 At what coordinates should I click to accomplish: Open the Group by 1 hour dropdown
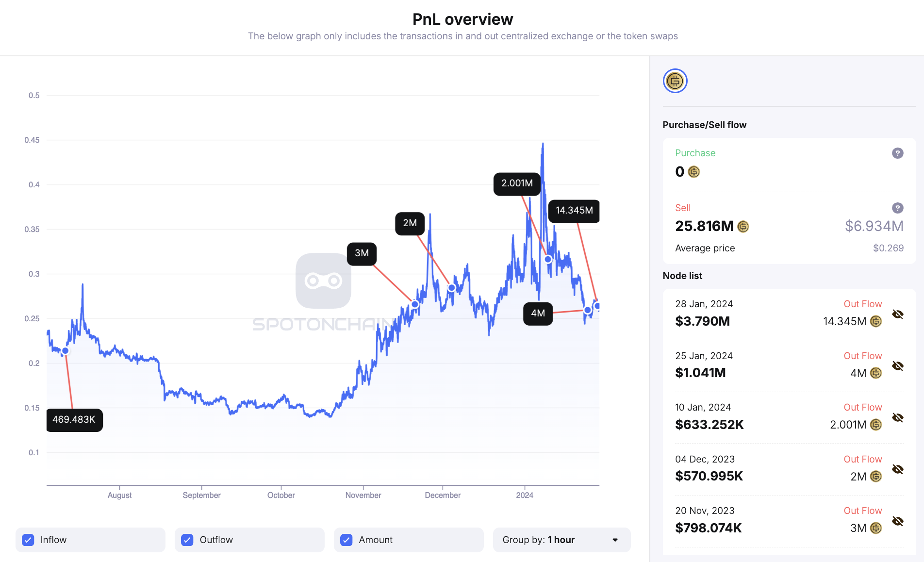(x=561, y=540)
